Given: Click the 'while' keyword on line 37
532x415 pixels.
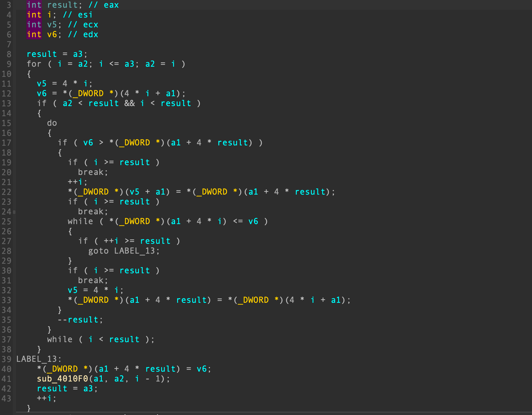Looking at the screenshot, I should click(60, 339).
